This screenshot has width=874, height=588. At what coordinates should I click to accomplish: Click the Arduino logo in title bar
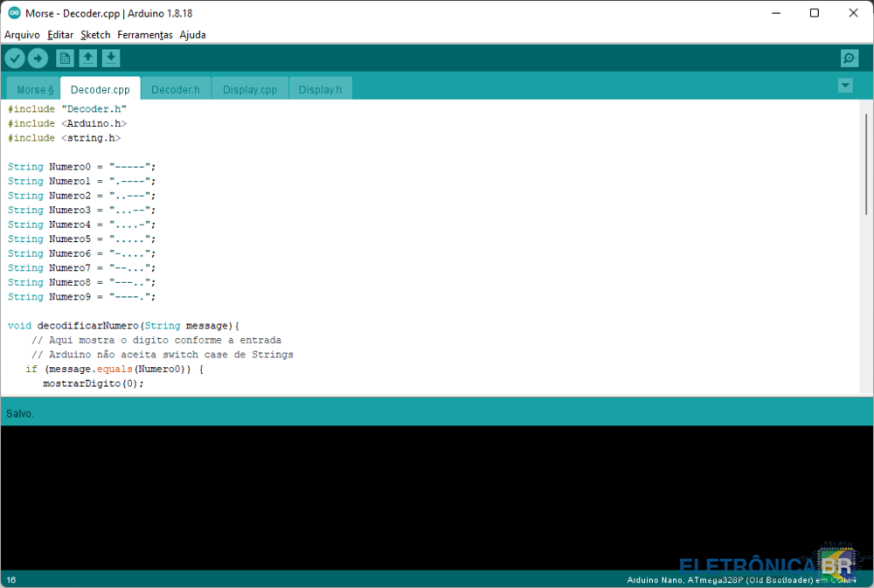click(14, 13)
